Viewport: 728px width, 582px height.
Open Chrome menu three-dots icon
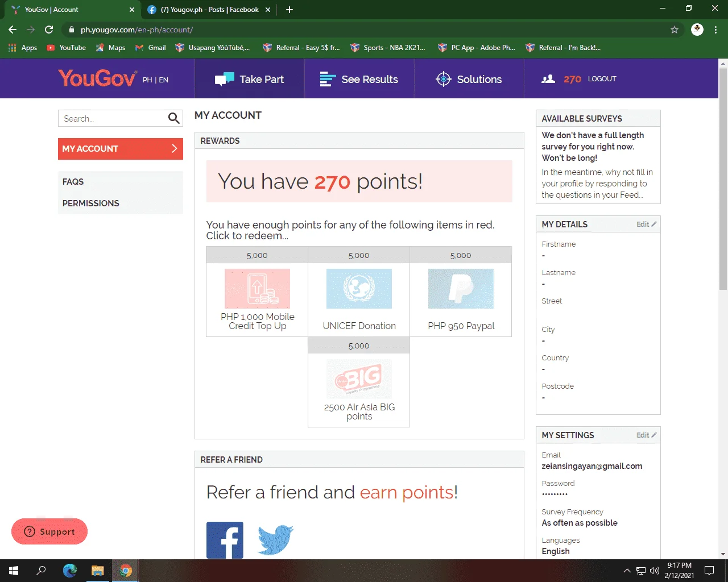click(716, 30)
